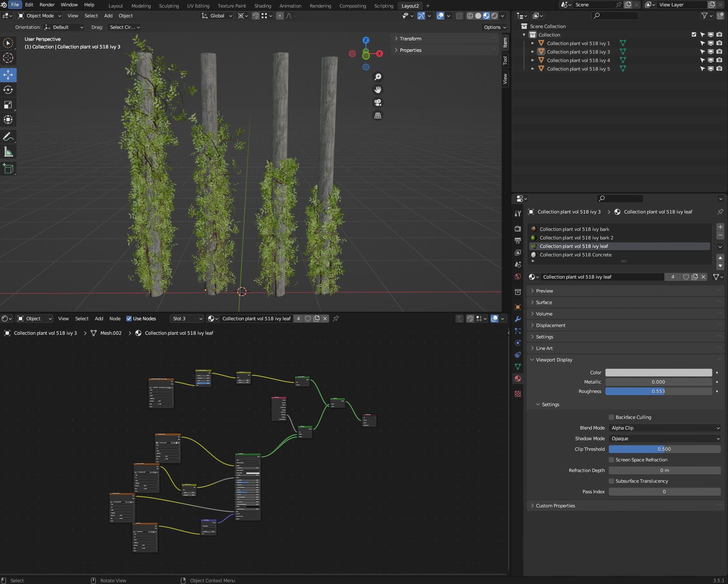Image resolution: width=728 pixels, height=584 pixels.
Task: Open the File menu
Action: (x=15, y=5)
